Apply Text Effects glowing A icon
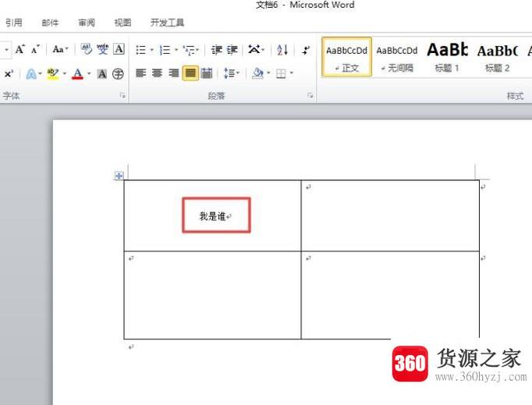532x405 pixels. click(x=31, y=73)
